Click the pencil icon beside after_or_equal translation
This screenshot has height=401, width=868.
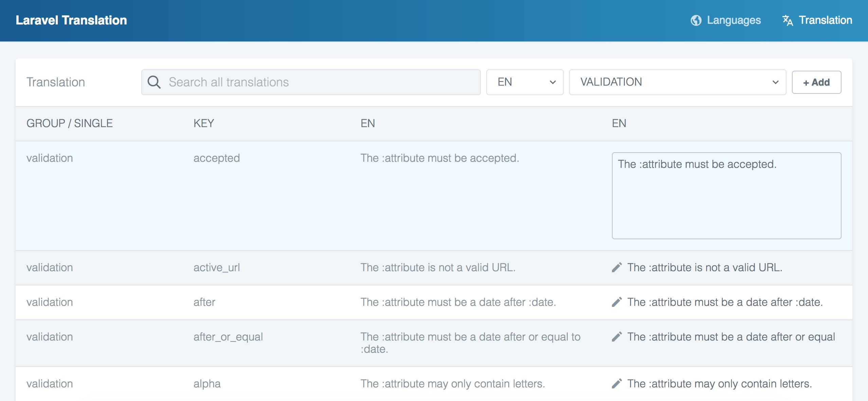616,337
